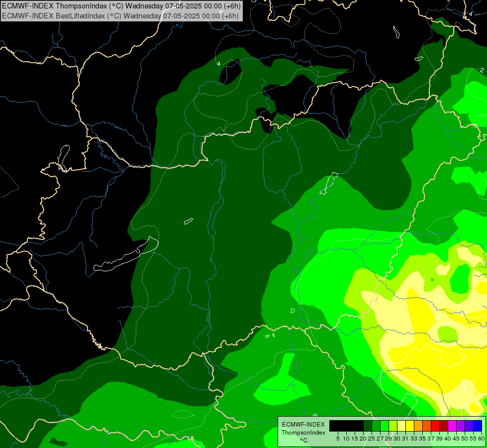Click the legend title 'ECMWF-INDEX'
The height and width of the screenshot is (448, 487).
coord(303,425)
